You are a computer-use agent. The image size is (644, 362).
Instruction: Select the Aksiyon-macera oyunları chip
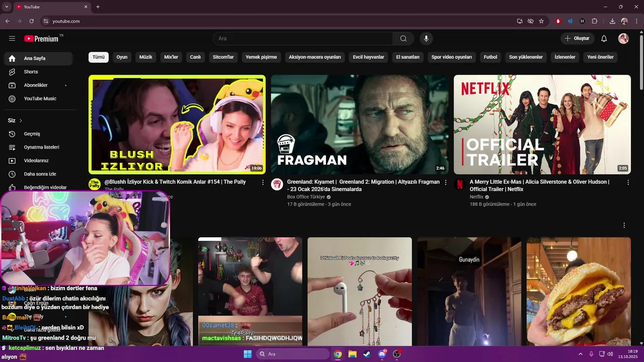[315, 57]
